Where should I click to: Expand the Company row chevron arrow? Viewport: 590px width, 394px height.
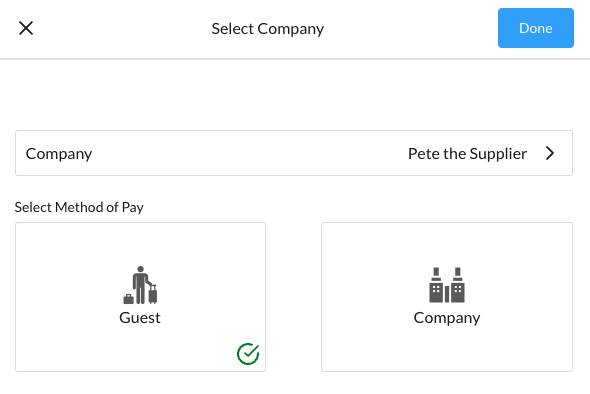click(550, 153)
